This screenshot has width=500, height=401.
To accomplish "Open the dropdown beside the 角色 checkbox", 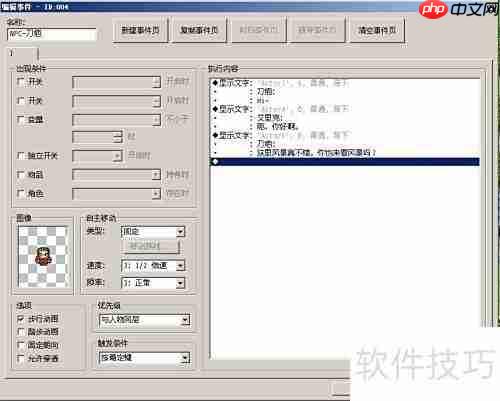I will coord(116,194).
